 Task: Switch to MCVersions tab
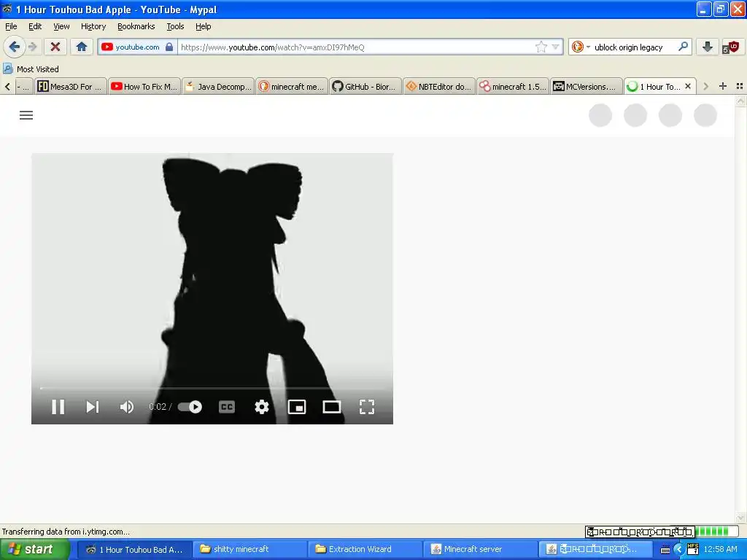(587, 87)
